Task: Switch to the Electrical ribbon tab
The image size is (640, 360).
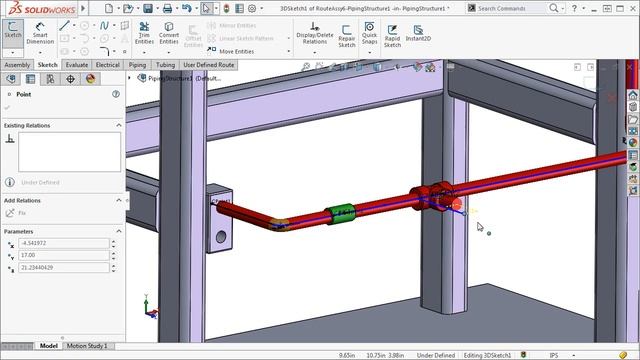Action: tap(108, 65)
